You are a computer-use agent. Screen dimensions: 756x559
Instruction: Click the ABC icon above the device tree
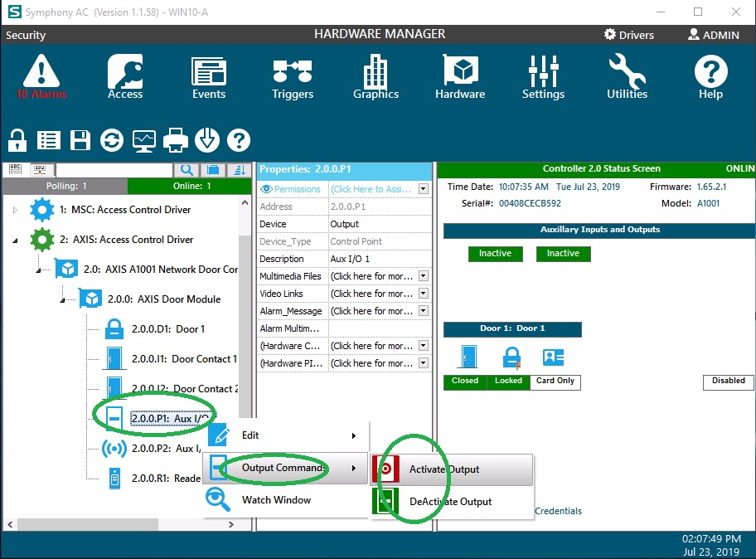16,169
